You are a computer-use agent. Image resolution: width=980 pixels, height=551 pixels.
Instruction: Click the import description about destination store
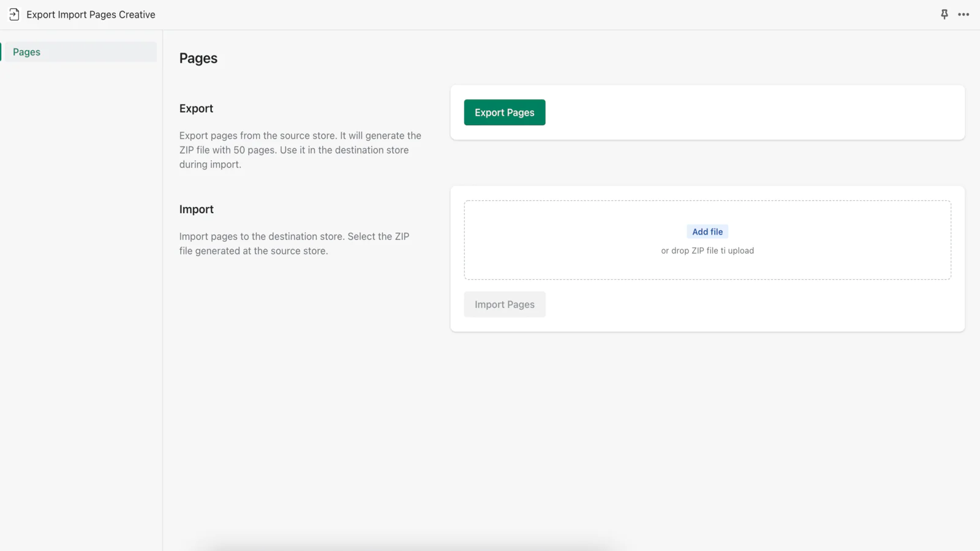(294, 244)
